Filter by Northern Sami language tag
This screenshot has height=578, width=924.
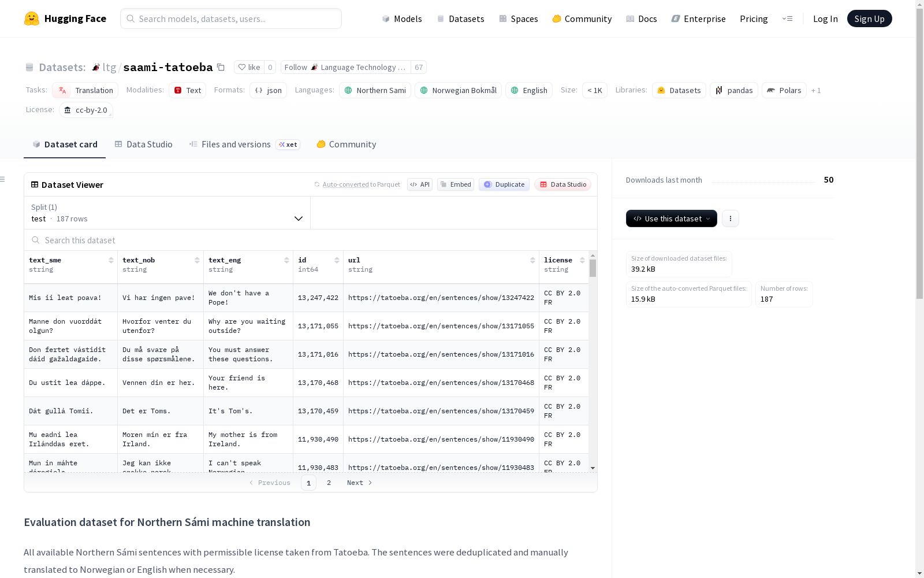375,90
